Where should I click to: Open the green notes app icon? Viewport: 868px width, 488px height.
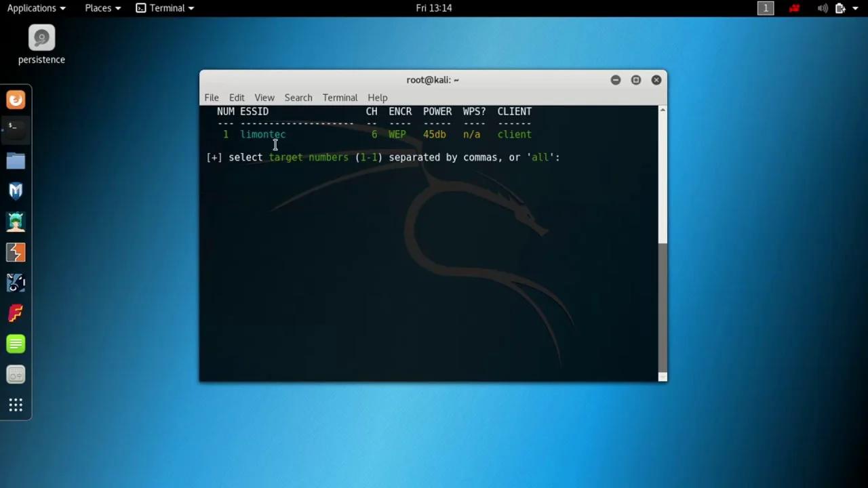click(16, 344)
